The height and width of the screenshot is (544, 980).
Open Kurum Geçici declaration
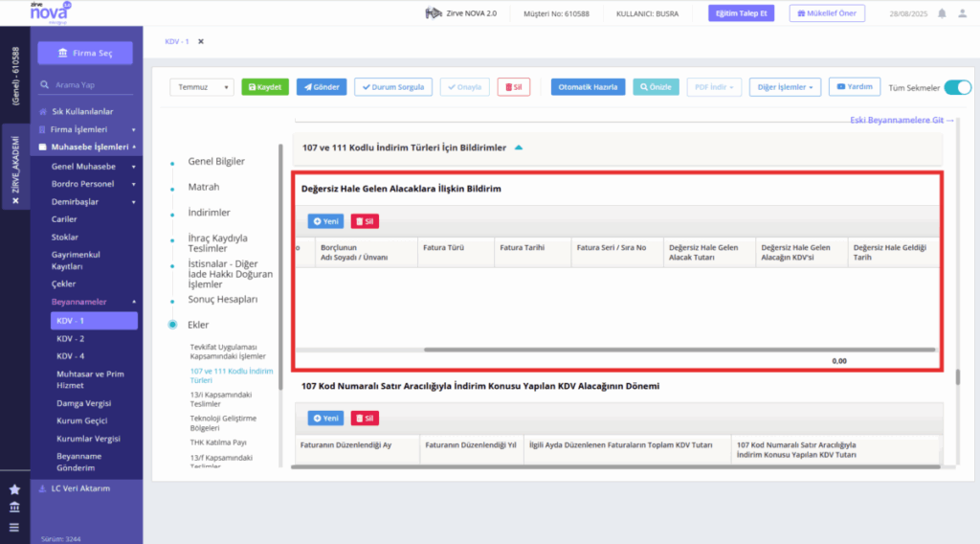pyautogui.click(x=82, y=420)
